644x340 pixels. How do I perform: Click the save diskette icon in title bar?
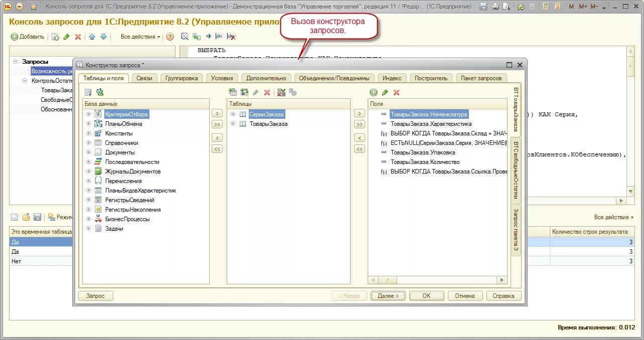pyautogui.click(x=484, y=7)
